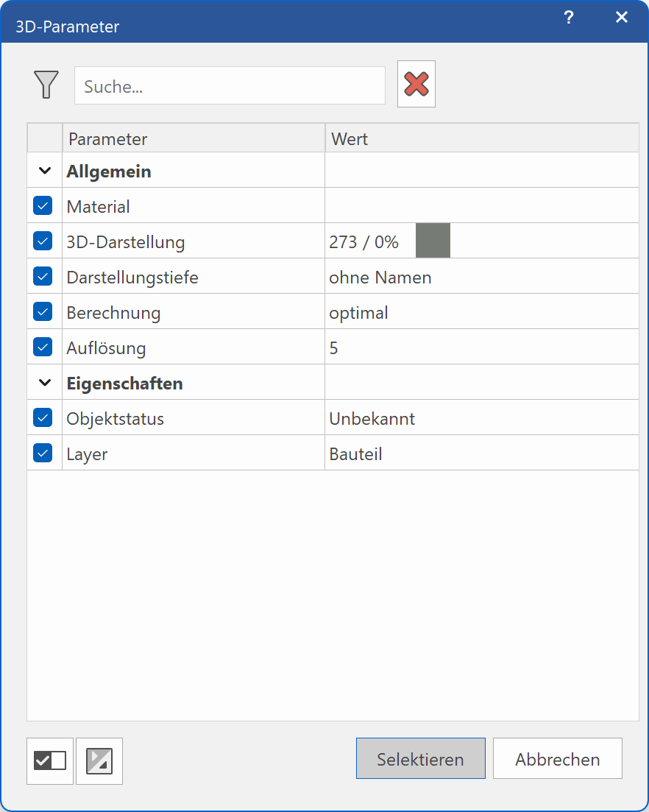Uncheck the Material parameter

point(43,206)
